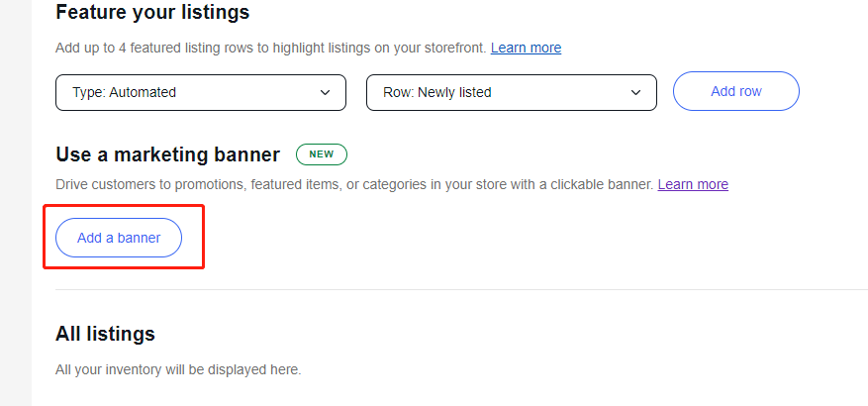Click the "Type: Automated" label text
This screenshot has height=406, width=868.
[x=124, y=92]
